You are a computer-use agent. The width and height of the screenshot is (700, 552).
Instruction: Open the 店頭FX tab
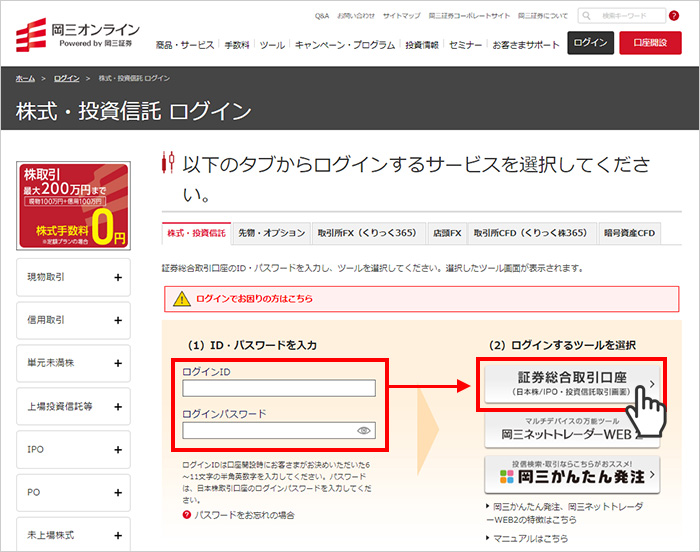[447, 233]
